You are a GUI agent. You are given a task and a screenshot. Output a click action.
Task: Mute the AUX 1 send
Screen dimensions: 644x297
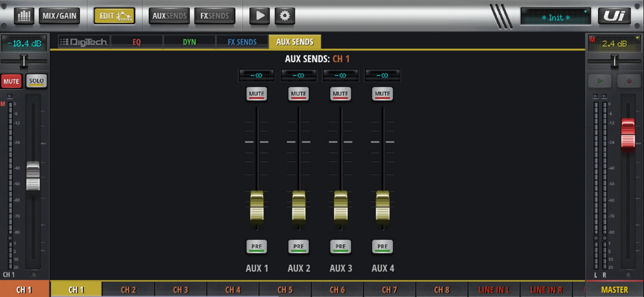tap(257, 94)
